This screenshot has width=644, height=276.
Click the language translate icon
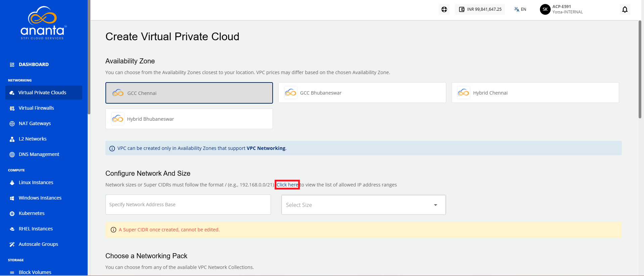(x=516, y=9)
